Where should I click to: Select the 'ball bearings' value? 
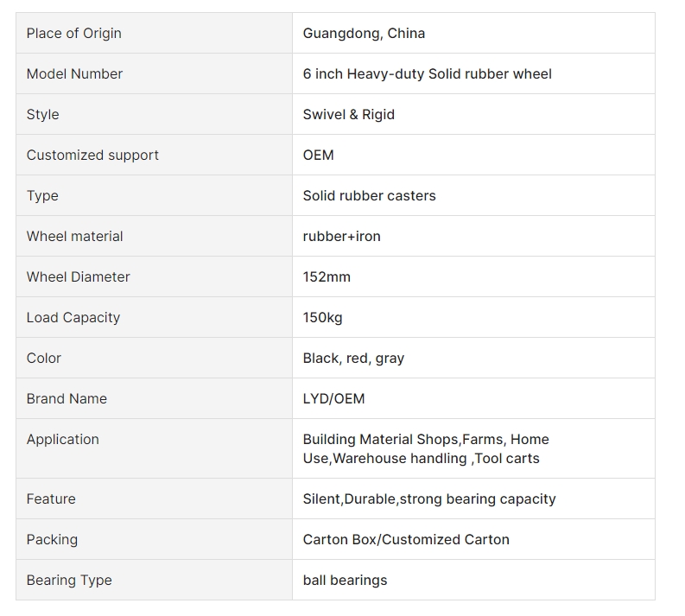(x=345, y=581)
